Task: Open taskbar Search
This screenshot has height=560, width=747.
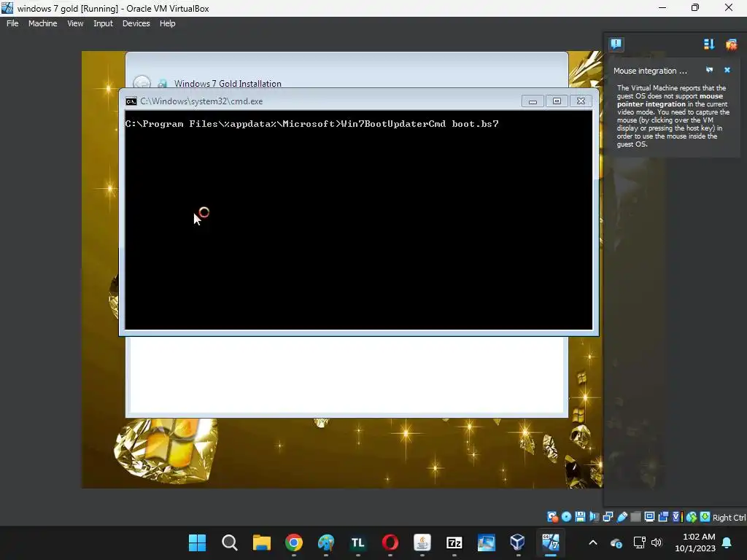Action: pyautogui.click(x=230, y=542)
